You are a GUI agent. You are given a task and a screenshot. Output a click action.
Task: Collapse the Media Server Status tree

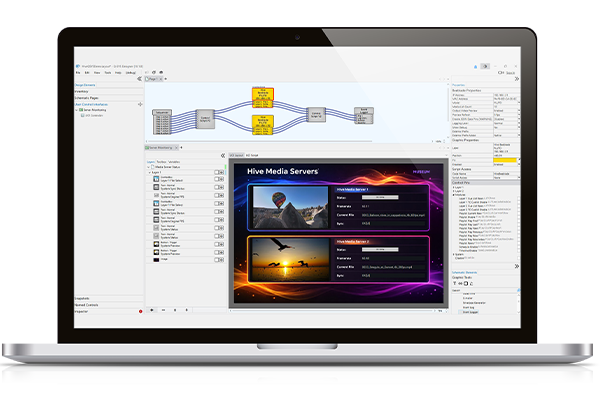tap(148, 167)
